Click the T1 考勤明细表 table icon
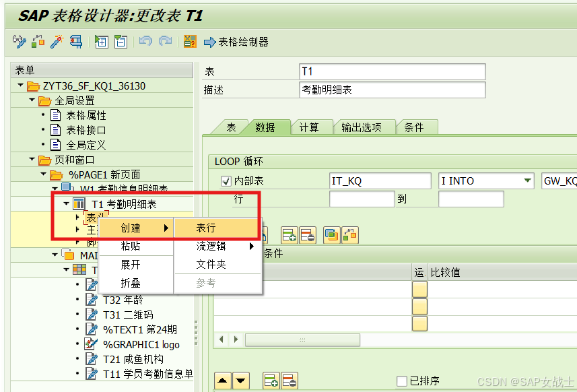 click(79, 203)
